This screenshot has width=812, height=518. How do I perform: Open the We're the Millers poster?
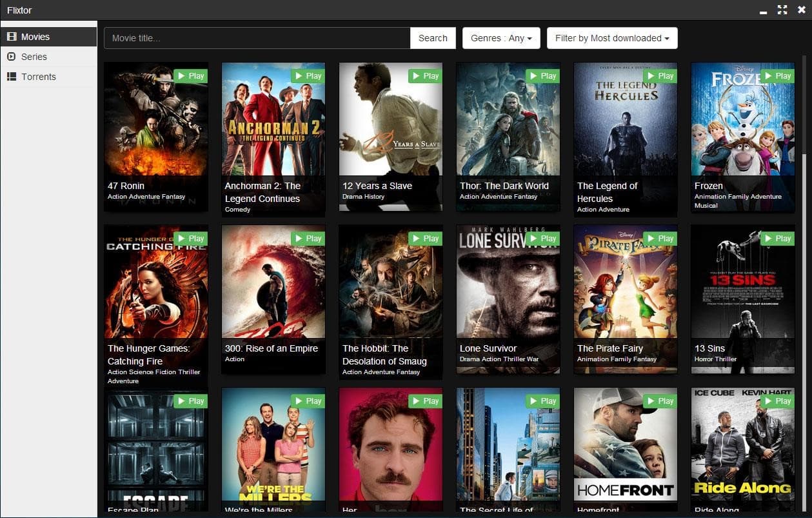[273, 450]
